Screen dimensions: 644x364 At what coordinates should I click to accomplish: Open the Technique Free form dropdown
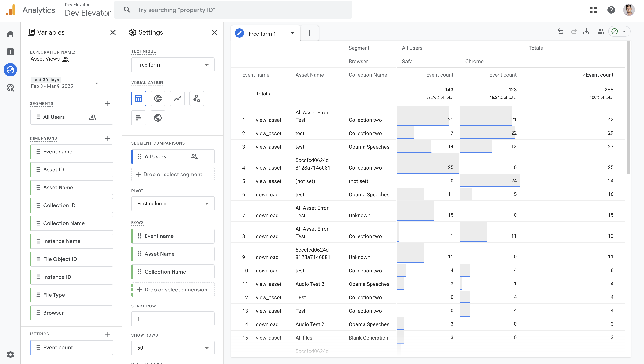point(173,65)
